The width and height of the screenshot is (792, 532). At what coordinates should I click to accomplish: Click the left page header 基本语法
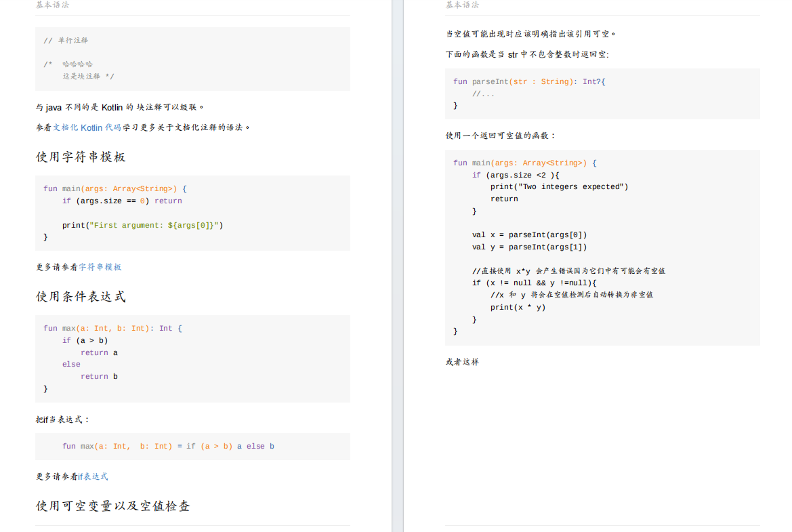[x=53, y=5]
